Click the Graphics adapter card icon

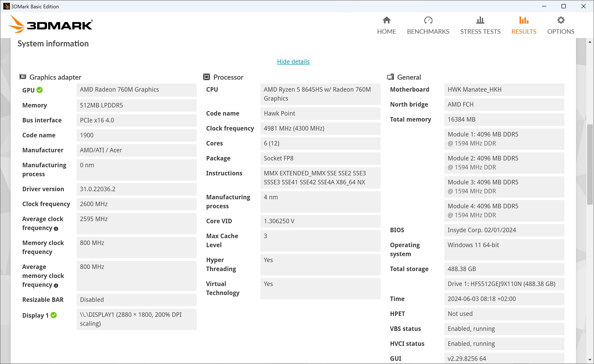pyautogui.click(x=23, y=77)
